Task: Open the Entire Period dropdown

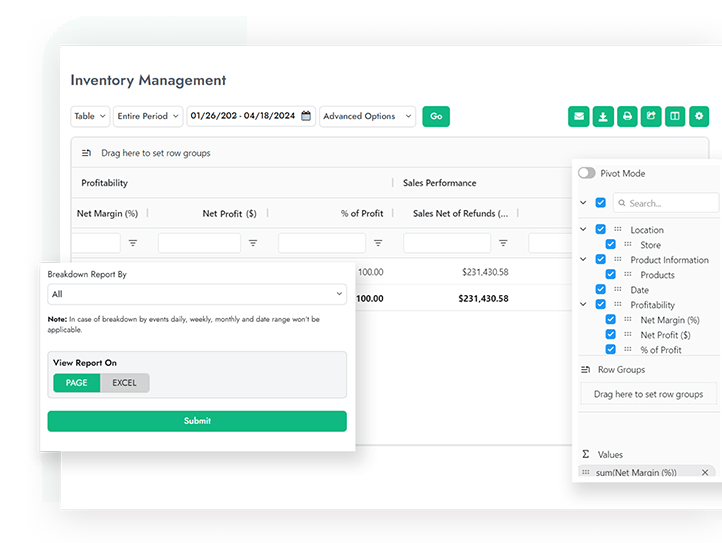Action: point(148,116)
